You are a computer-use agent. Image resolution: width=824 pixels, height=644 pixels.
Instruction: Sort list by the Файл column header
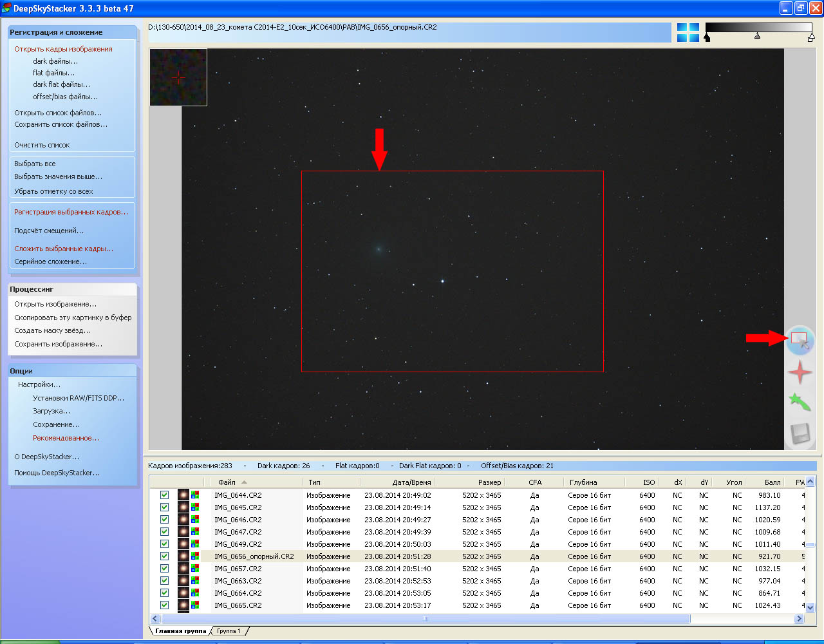[227, 482]
